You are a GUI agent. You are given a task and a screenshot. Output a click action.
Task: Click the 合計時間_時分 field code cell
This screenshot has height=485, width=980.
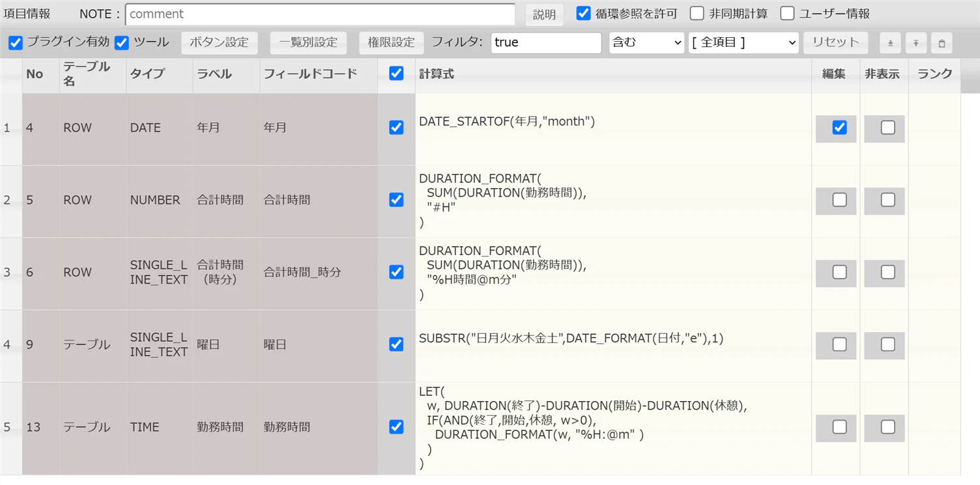[318, 273]
